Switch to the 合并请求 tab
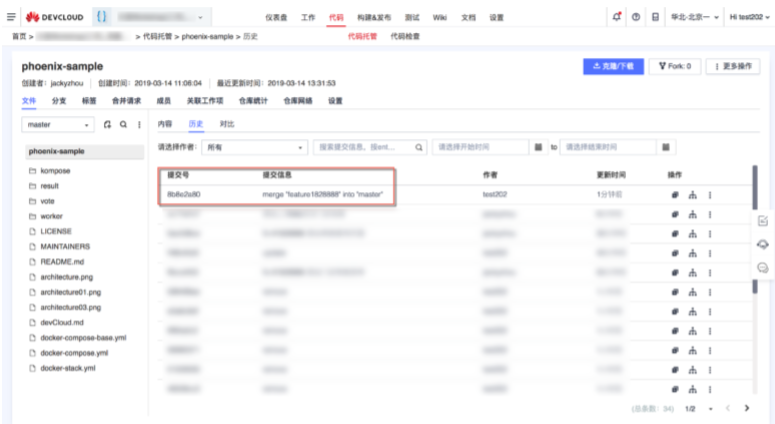 (x=126, y=101)
